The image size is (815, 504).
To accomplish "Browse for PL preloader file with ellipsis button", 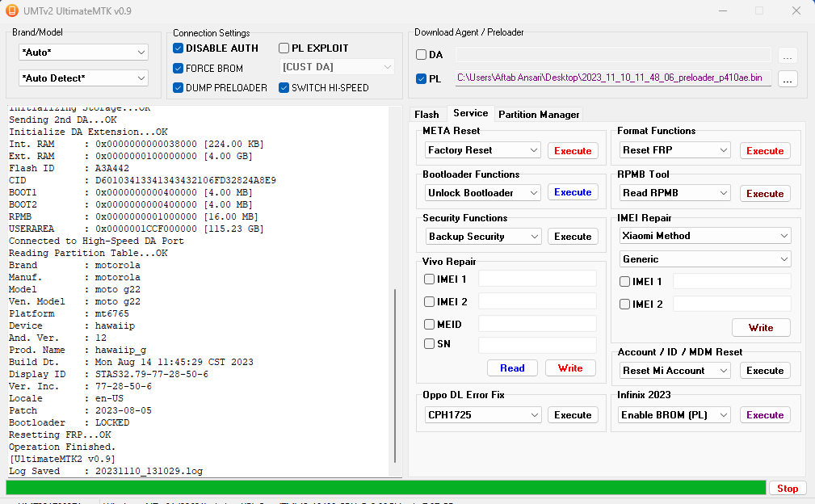I will coord(788,79).
